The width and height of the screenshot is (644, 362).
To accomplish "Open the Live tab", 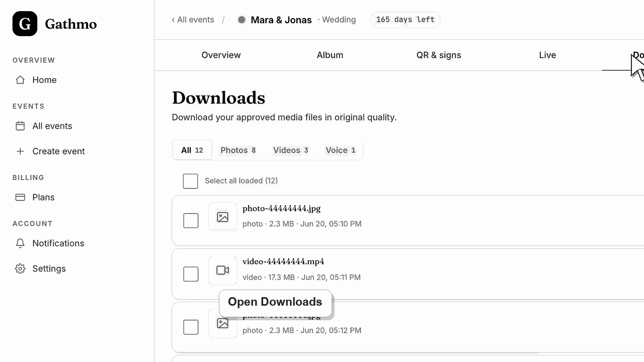I will point(547,55).
